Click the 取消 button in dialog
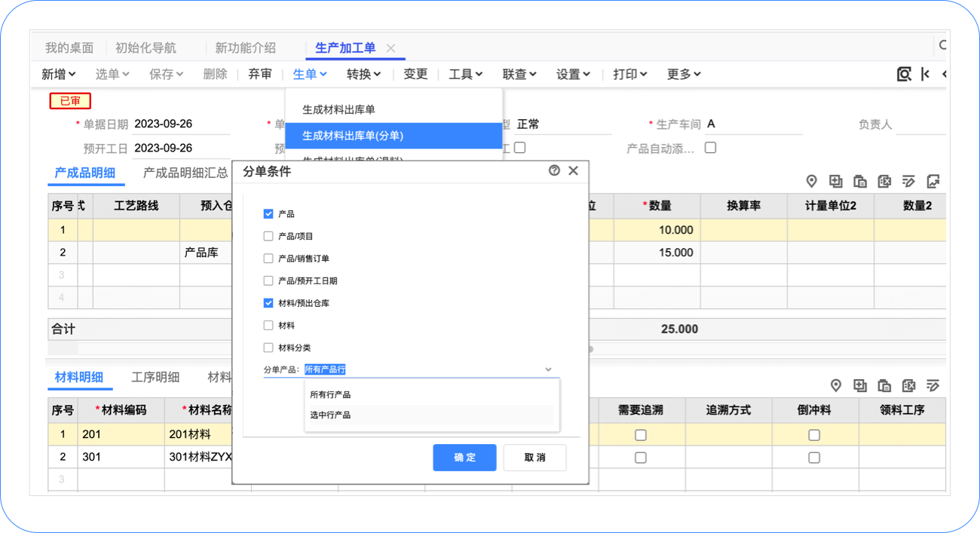This screenshot has width=980, height=533. point(534,458)
